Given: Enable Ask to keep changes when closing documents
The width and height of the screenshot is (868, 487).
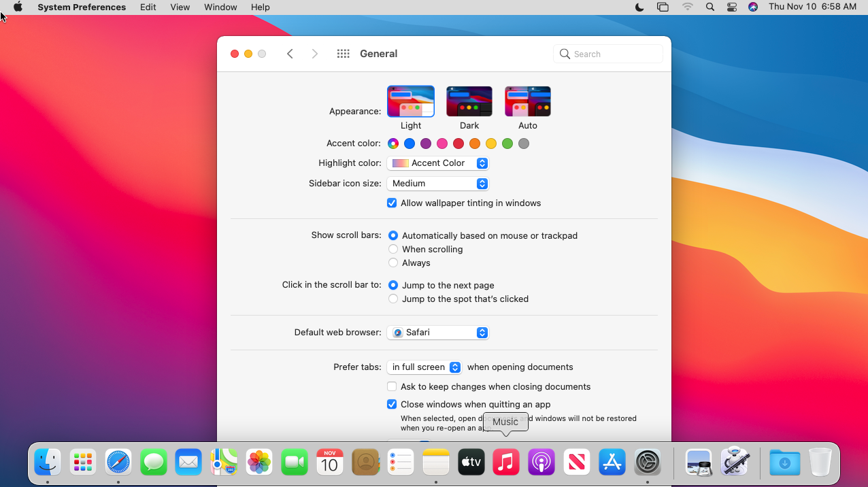Looking at the screenshot, I should 392,386.
